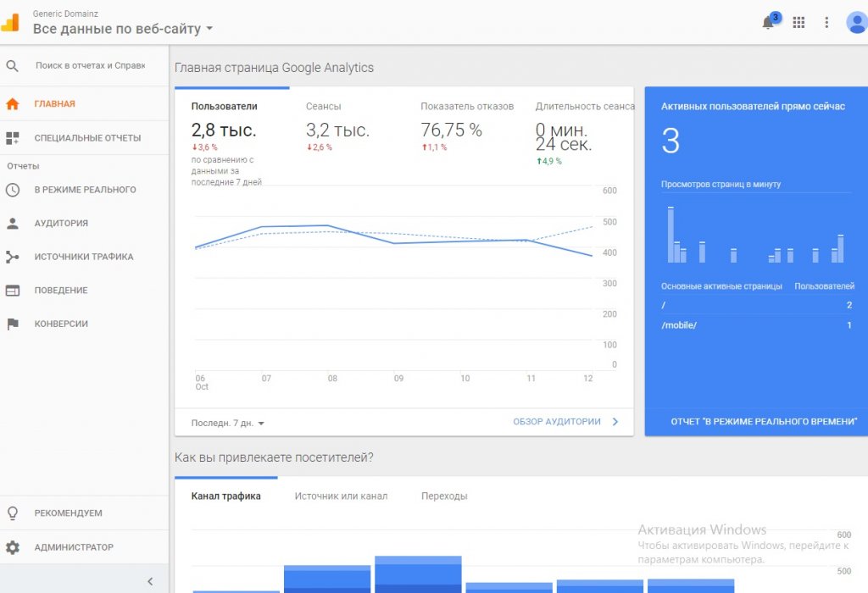The image size is (868, 593).
Task: Select the Сеансы metric tab
Action: pos(324,107)
